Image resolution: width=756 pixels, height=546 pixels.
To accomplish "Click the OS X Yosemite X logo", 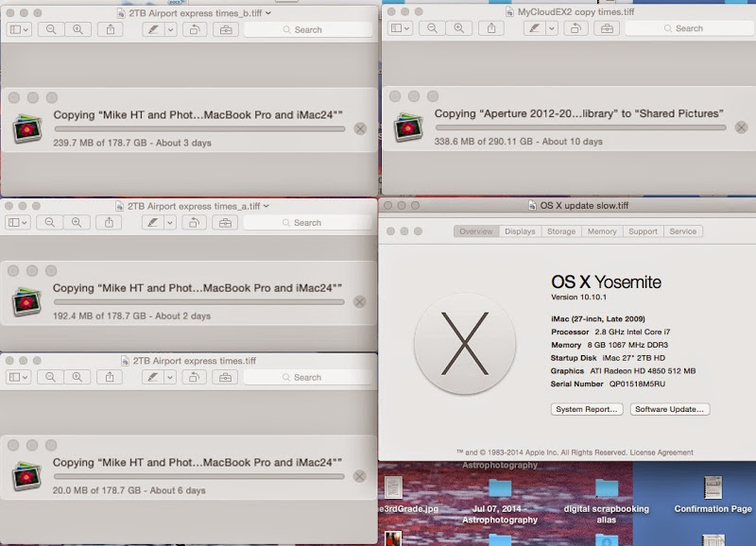I will coord(465,344).
